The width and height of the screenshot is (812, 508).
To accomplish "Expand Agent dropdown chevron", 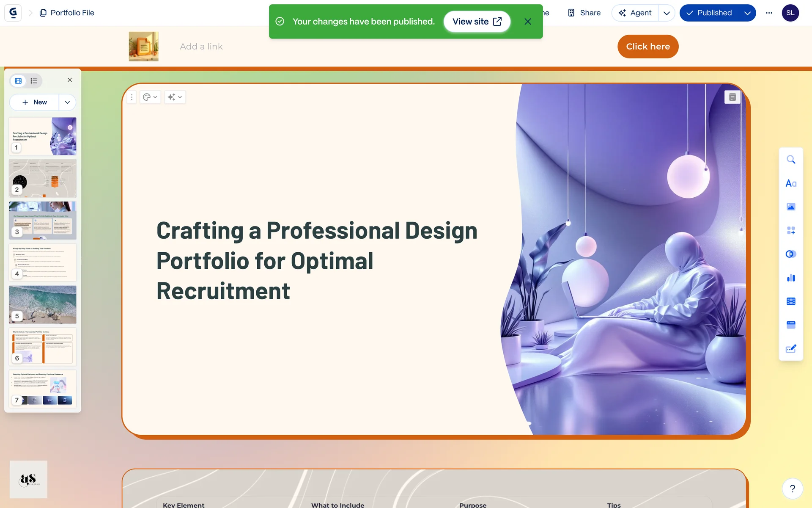I will click(667, 13).
